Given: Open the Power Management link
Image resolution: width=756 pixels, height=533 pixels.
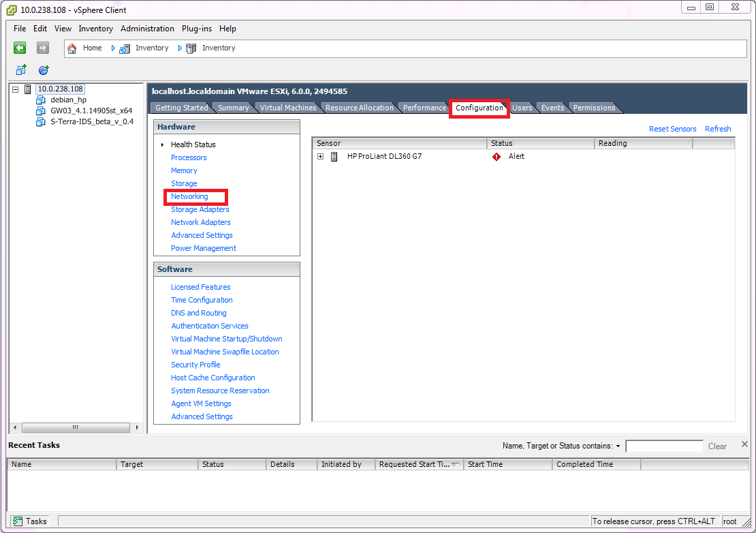Looking at the screenshot, I should point(204,248).
